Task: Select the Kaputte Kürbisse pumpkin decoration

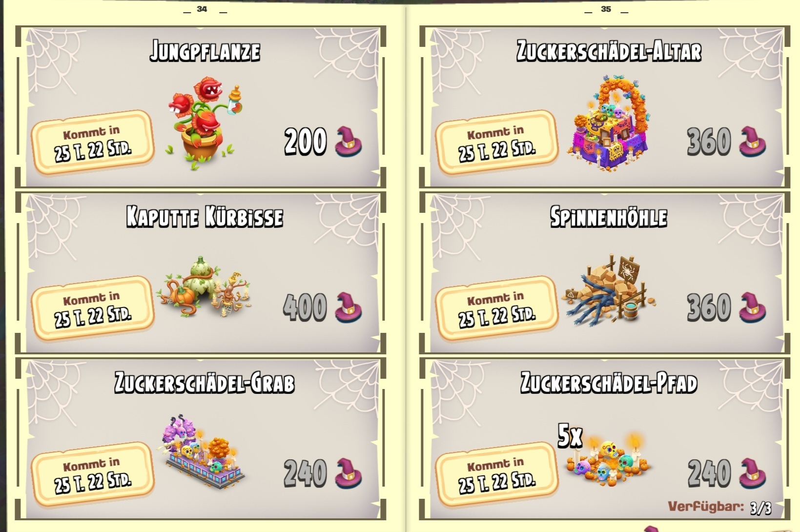Action: 204,286
